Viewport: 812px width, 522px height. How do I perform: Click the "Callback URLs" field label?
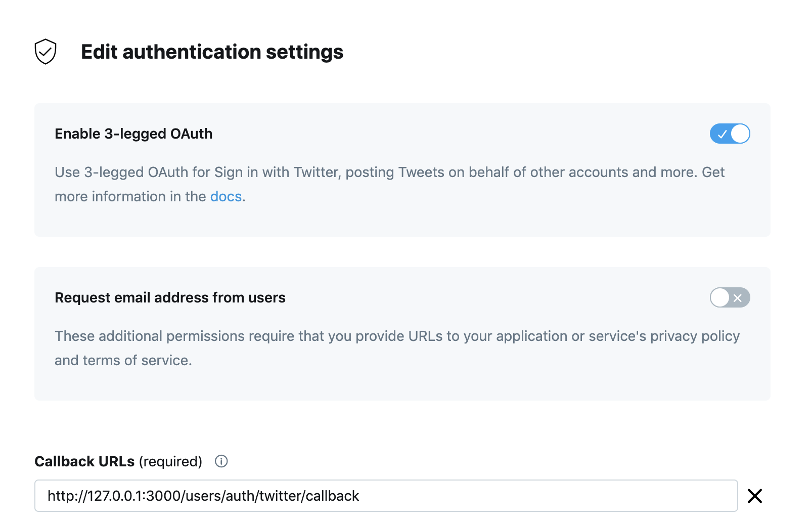[84, 461]
